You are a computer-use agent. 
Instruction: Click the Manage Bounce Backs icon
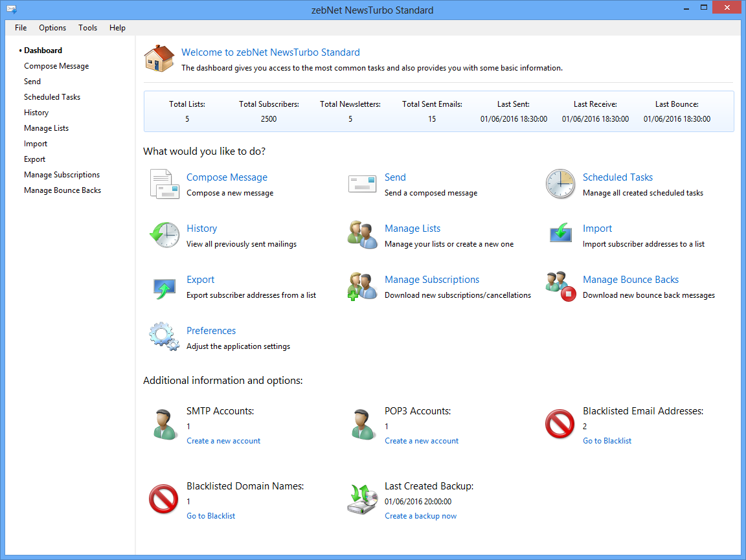(560, 286)
